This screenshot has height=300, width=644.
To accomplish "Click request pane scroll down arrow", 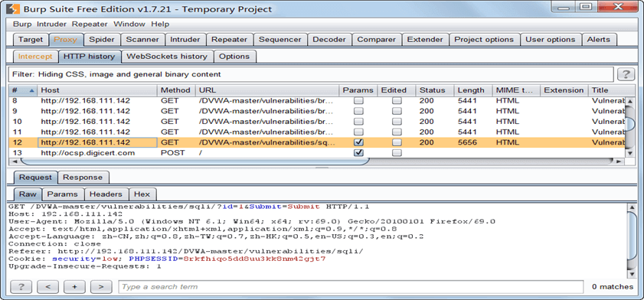I will pyautogui.click(x=631, y=274).
